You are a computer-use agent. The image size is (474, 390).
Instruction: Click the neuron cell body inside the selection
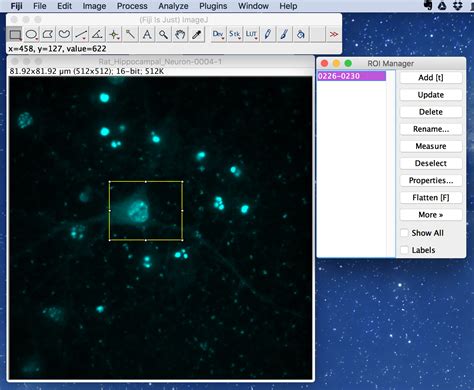[138, 211]
